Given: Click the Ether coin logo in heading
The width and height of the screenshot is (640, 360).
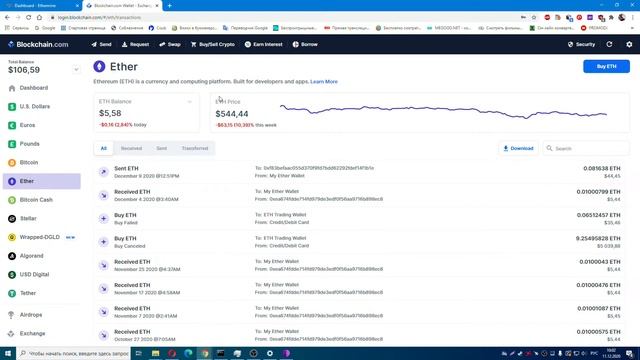Looking at the screenshot, I should [x=99, y=66].
